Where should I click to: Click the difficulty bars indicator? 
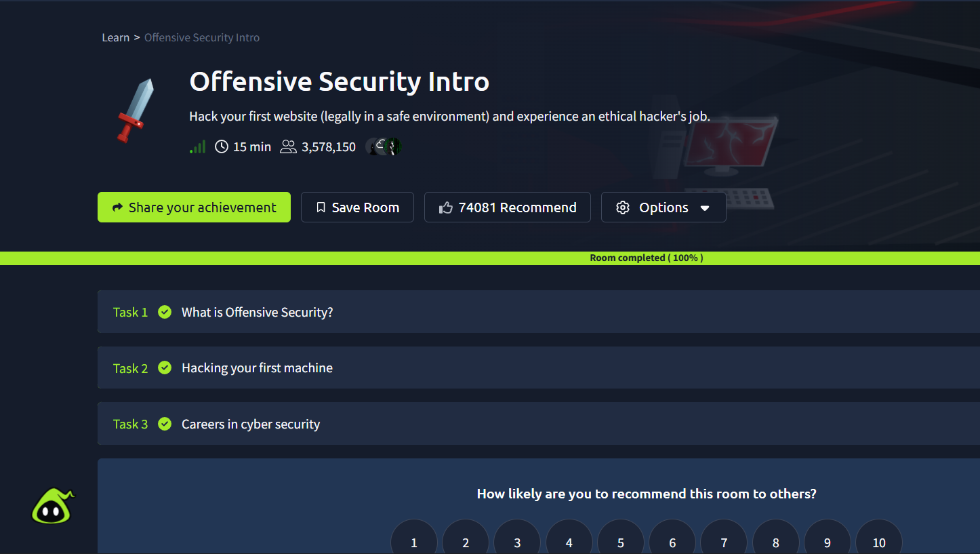pyautogui.click(x=197, y=146)
